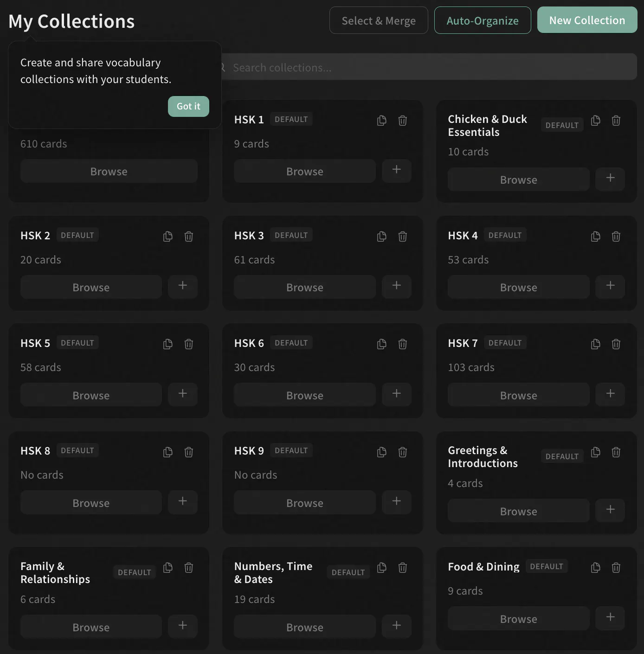Delete Family & Relationships collection
Screen dimensions: 644x654
[x=189, y=568]
